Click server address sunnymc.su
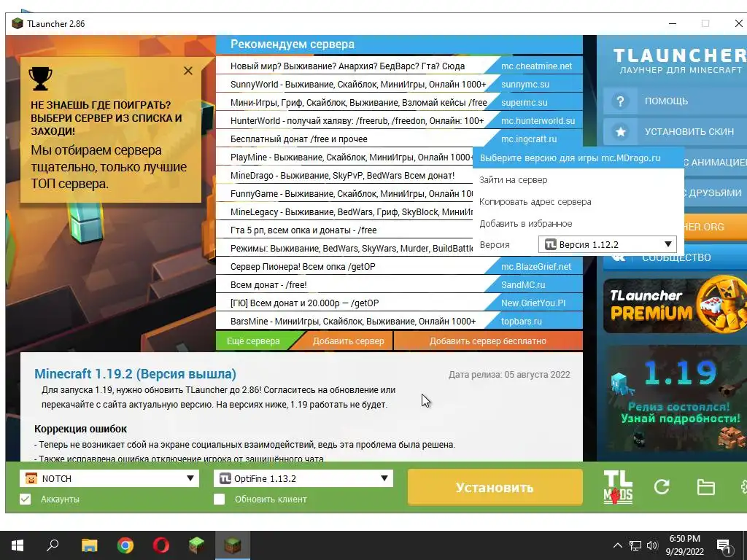 click(525, 85)
